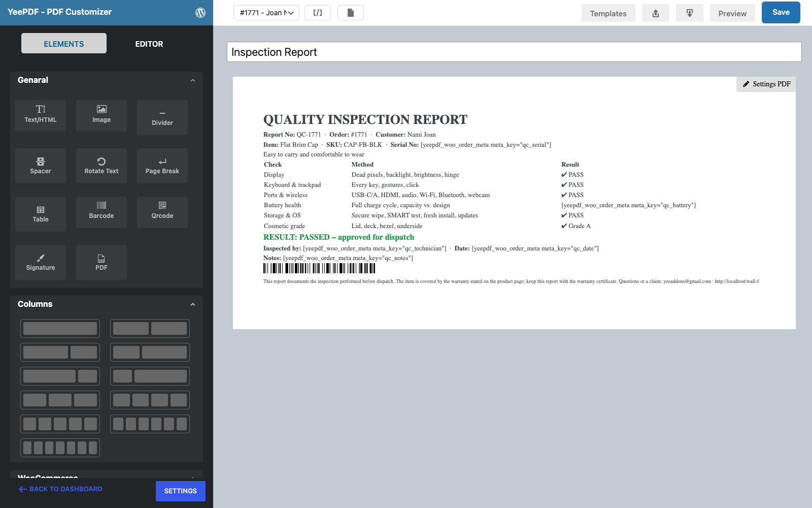Viewport: 812px width, 508px height.
Task: Open the Templates button
Action: [x=608, y=13]
